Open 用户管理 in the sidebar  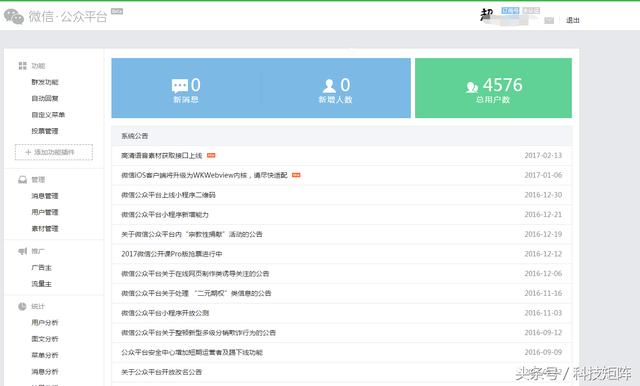[x=45, y=212]
